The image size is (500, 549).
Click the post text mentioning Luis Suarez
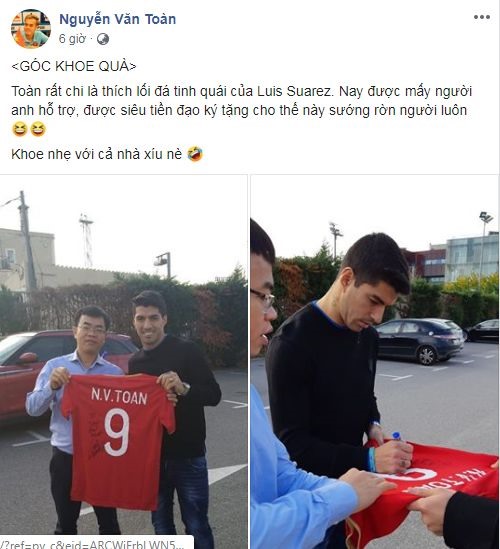coord(242,100)
